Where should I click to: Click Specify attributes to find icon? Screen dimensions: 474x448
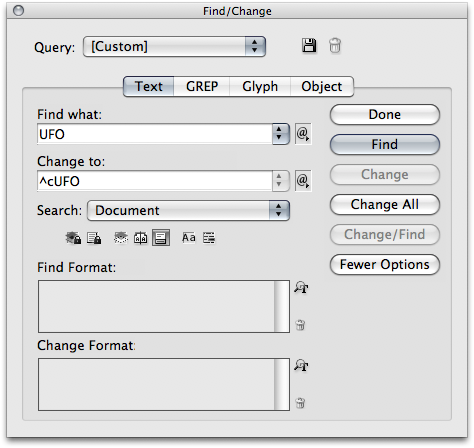tap(301, 287)
